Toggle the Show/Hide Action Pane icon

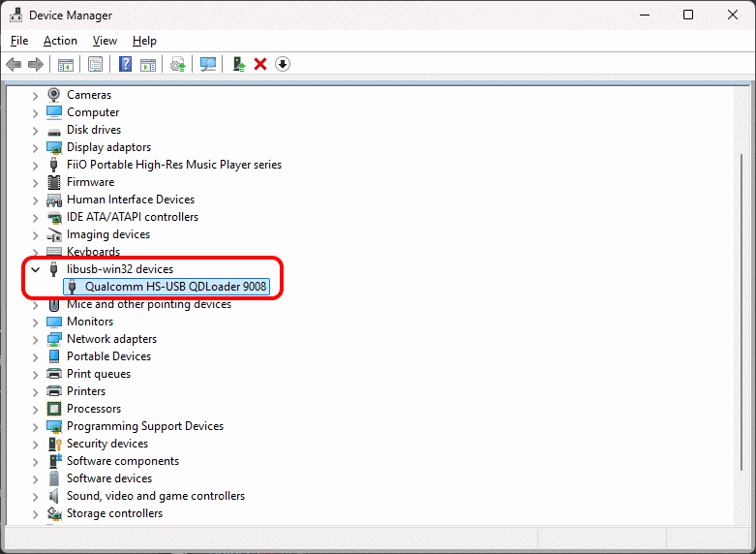(x=148, y=64)
